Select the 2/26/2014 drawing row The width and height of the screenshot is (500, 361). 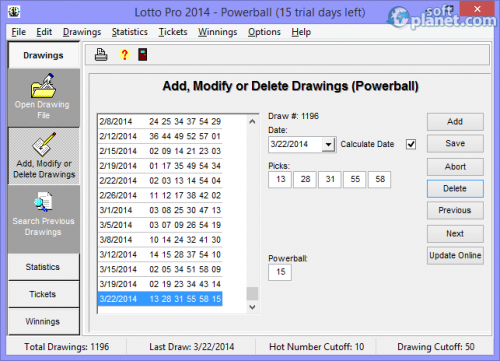point(160,196)
